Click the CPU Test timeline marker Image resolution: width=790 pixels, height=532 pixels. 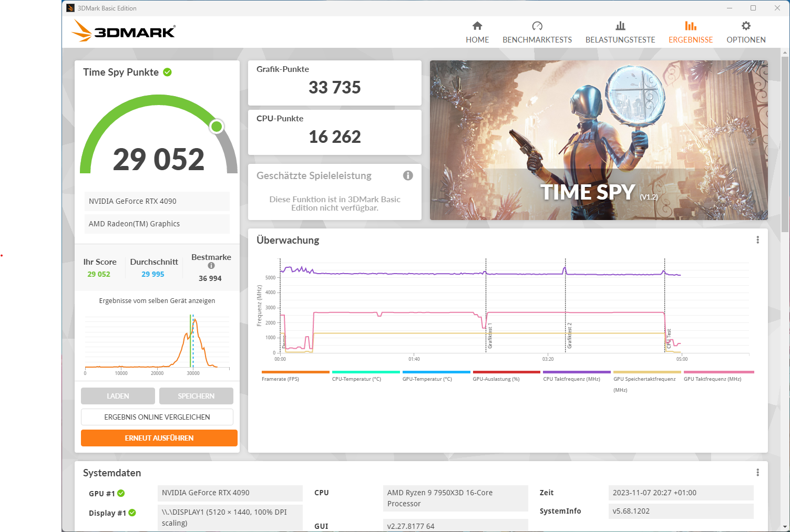(669, 339)
